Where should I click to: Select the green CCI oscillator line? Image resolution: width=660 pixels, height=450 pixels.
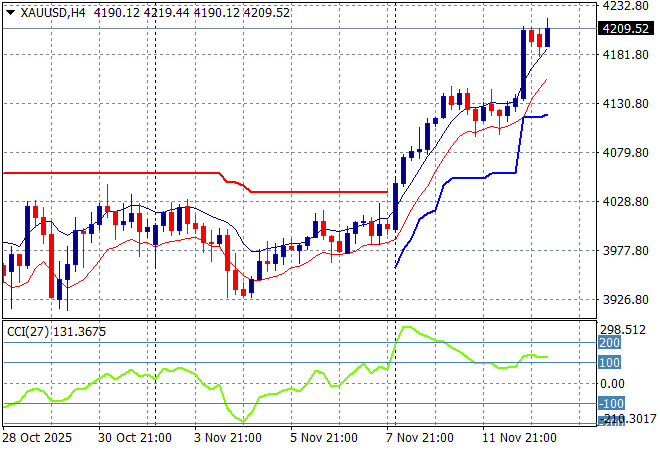(276, 374)
